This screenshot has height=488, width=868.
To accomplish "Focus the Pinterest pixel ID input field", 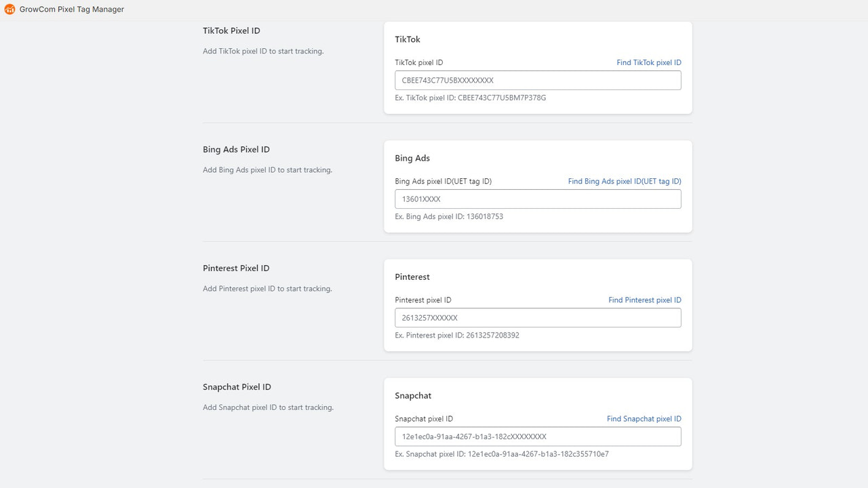I will pyautogui.click(x=538, y=318).
